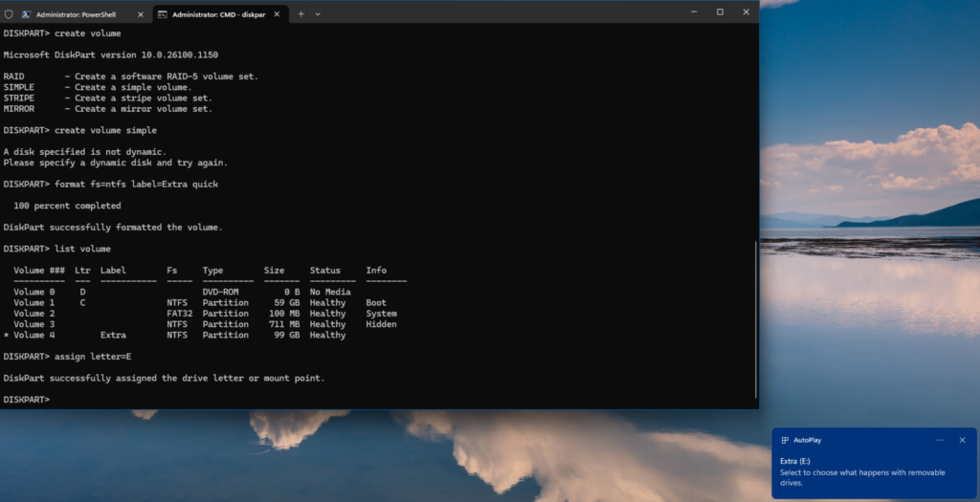Close the terminal window
The width and height of the screenshot is (980, 502).
(x=746, y=11)
